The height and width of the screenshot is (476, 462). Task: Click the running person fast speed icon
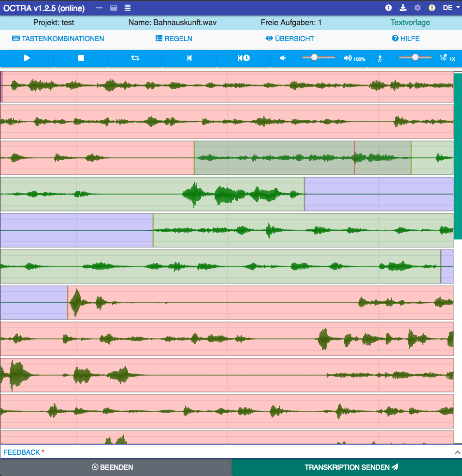tap(444, 58)
